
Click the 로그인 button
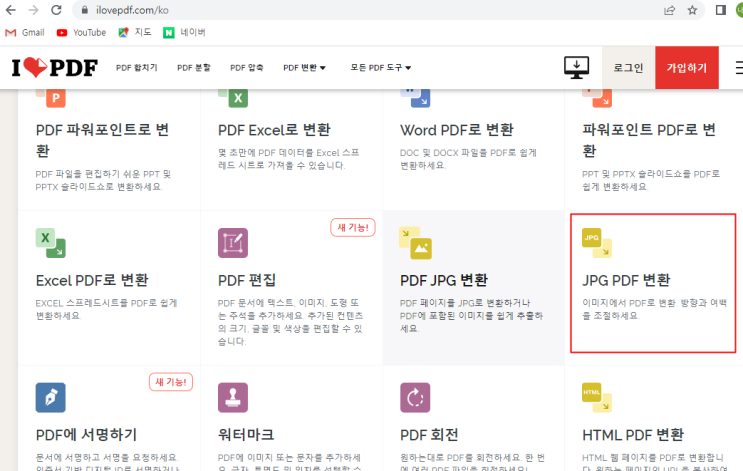click(628, 68)
